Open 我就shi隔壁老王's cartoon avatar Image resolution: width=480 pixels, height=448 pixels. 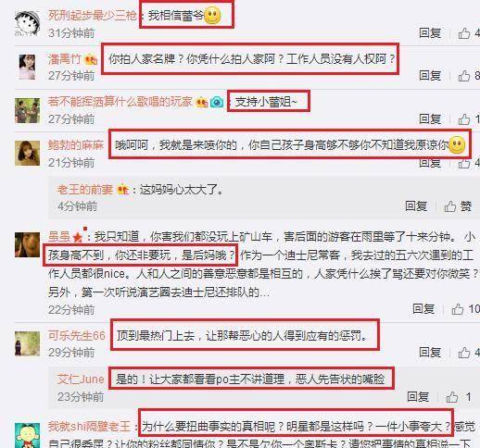point(28,435)
